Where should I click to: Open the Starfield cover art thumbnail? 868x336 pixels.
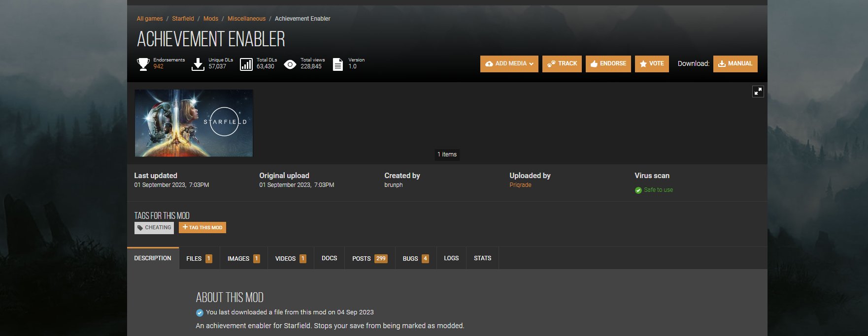click(194, 123)
